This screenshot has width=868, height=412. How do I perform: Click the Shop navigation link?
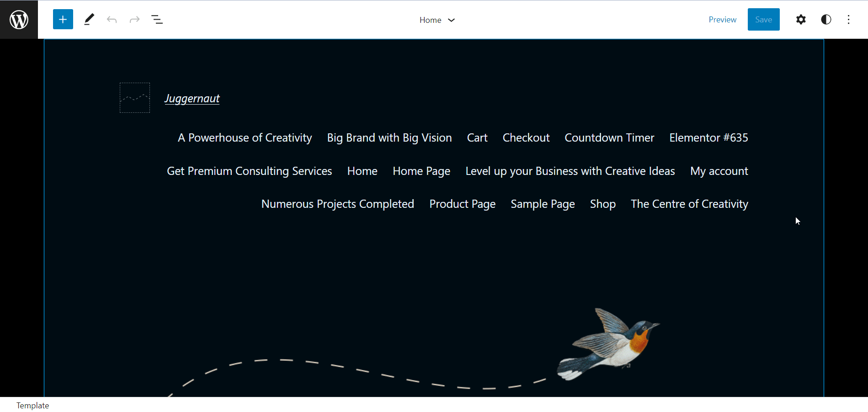click(x=603, y=204)
